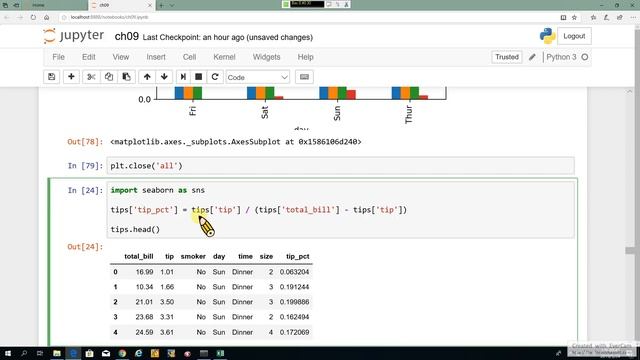Close the ch09 browser tab
640x360 pixels.
(x=149, y=5)
